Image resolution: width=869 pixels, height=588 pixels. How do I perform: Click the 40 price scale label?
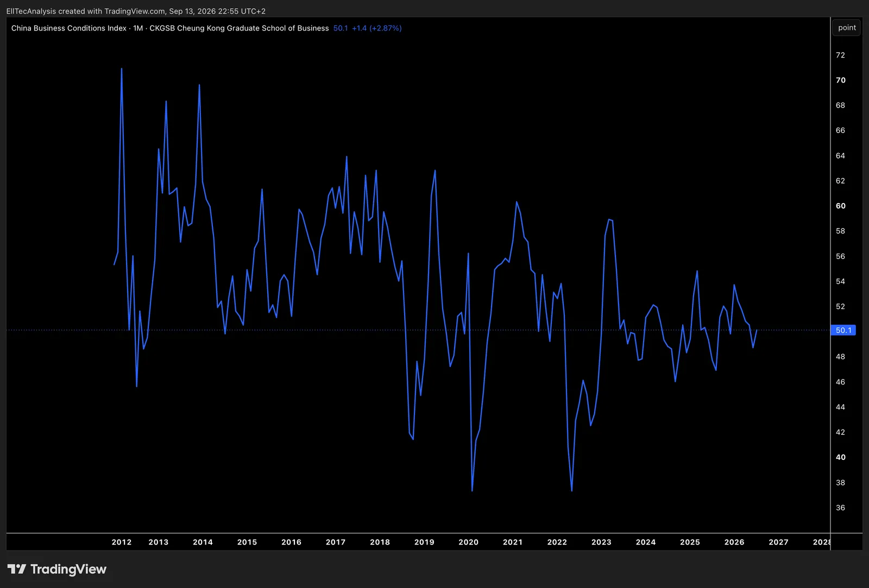840,457
